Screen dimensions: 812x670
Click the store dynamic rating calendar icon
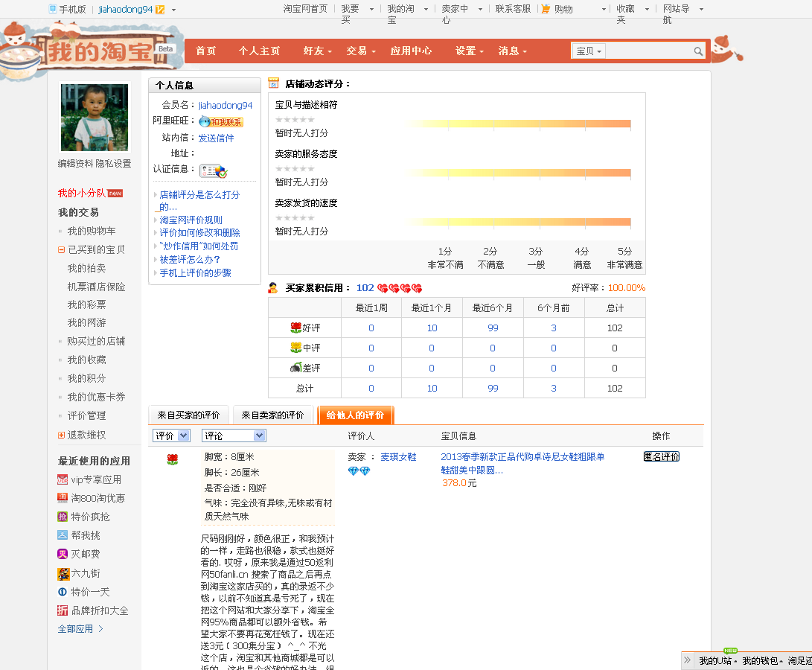(x=273, y=83)
